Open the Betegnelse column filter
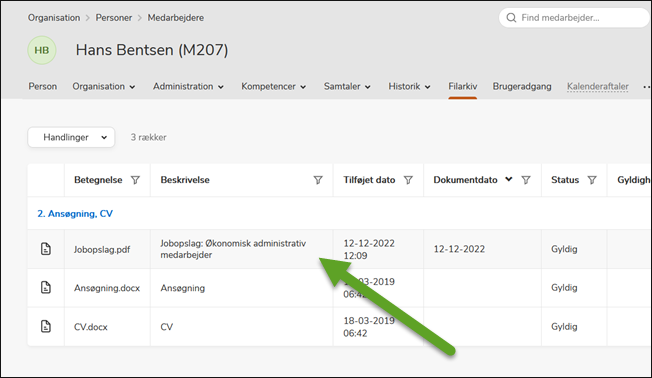 [135, 180]
